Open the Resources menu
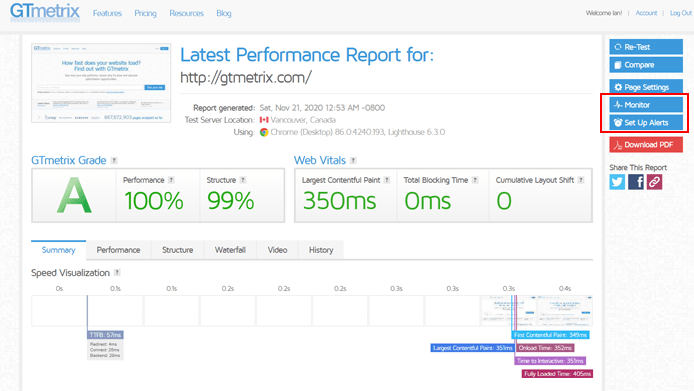Image resolution: width=694 pixels, height=391 pixels. tap(186, 13)
